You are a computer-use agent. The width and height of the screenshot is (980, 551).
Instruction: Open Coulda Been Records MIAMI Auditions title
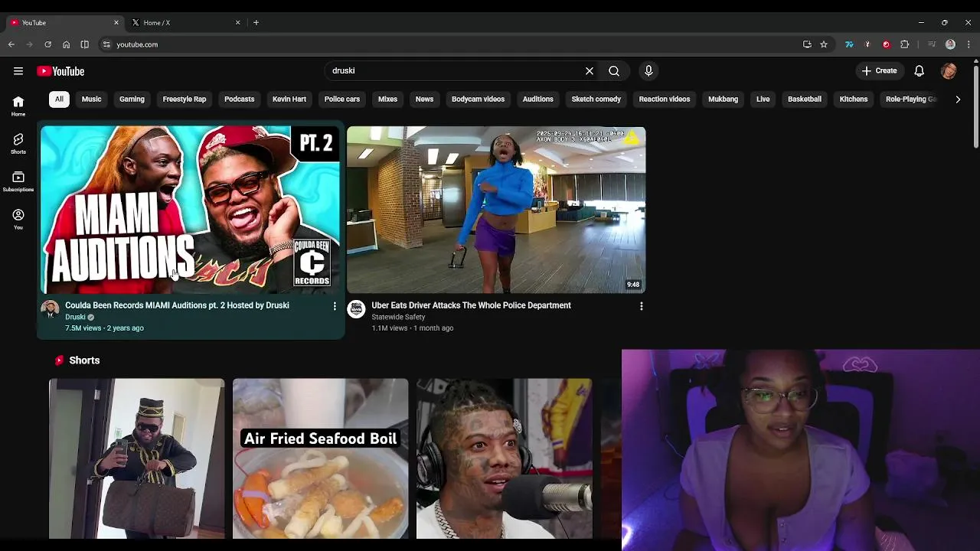(177, 305)
